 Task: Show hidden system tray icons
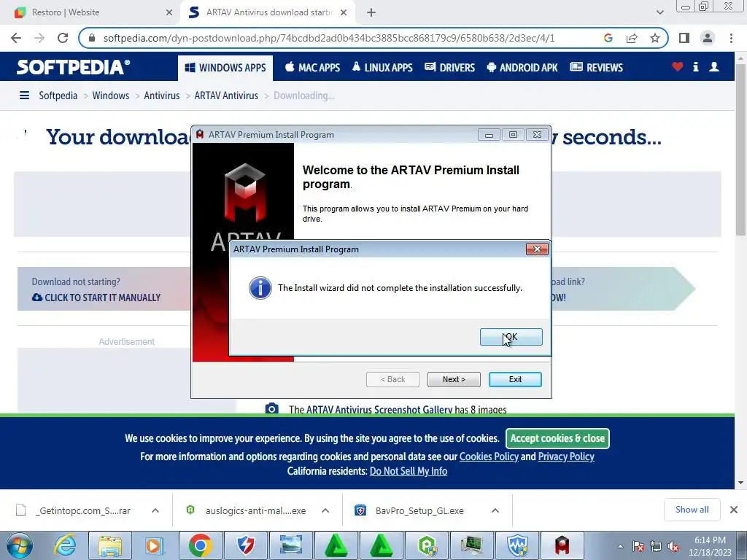coord(620,546)
